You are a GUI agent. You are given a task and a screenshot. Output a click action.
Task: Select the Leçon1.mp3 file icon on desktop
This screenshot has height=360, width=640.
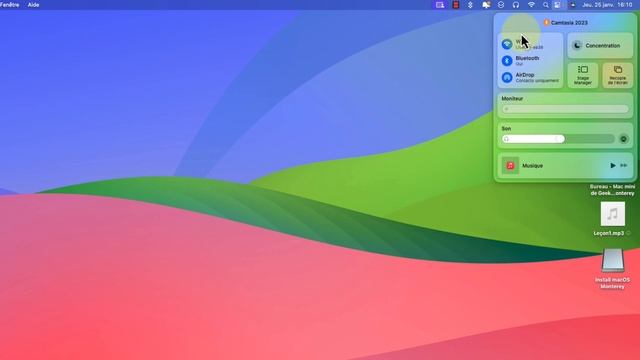point(612,214)
